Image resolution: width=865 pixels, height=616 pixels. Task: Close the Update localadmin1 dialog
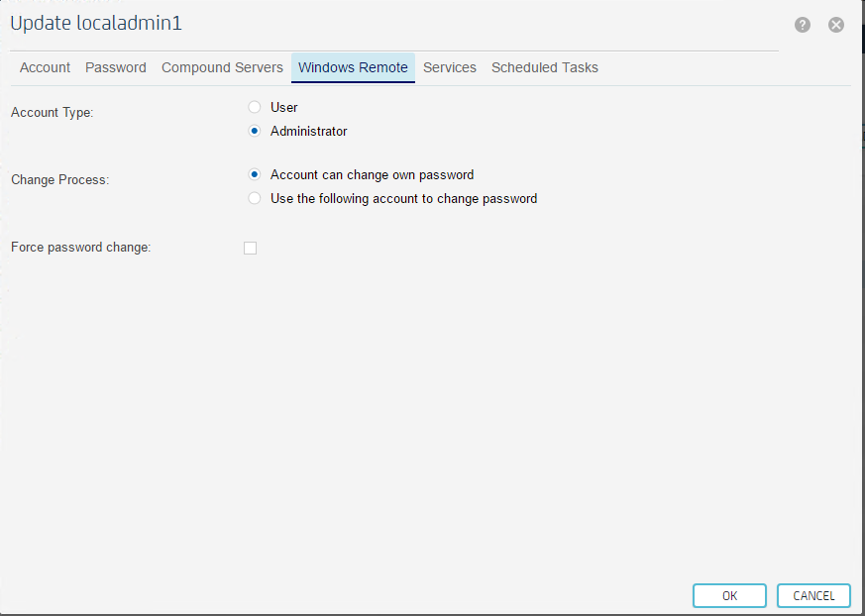coord(835,25)
